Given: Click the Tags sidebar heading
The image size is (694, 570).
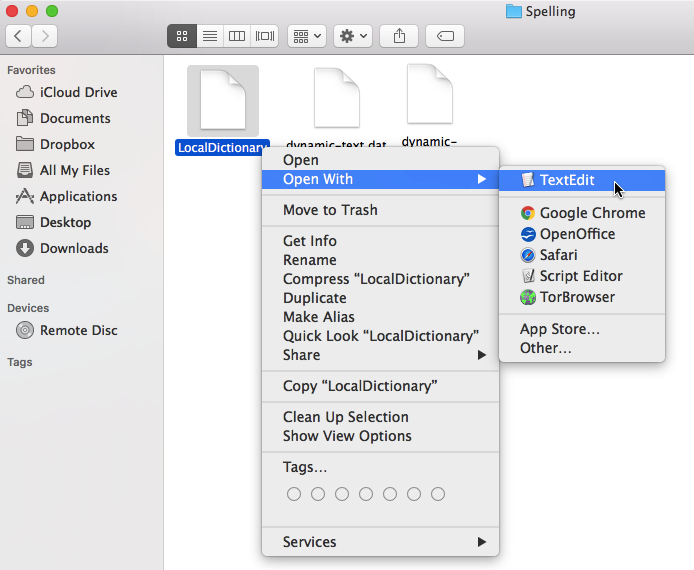Looking at the screenshot, I should click(x=19, y=362).
